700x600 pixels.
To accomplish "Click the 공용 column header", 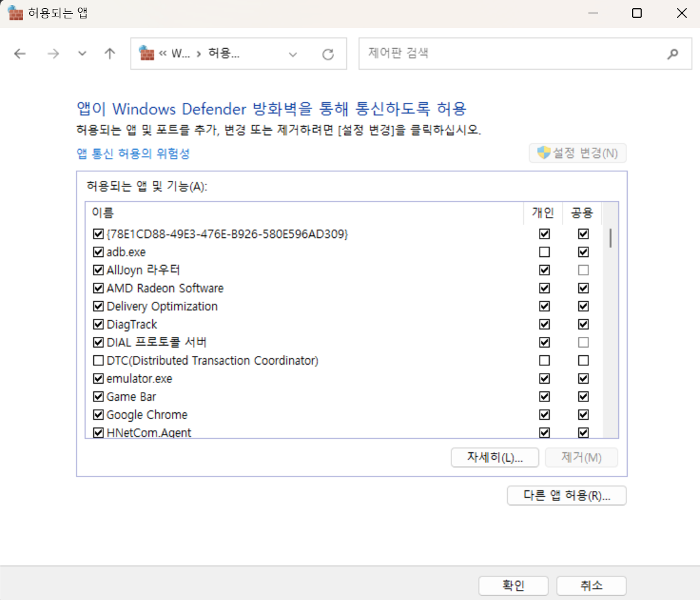I will (x=582, y=212).
